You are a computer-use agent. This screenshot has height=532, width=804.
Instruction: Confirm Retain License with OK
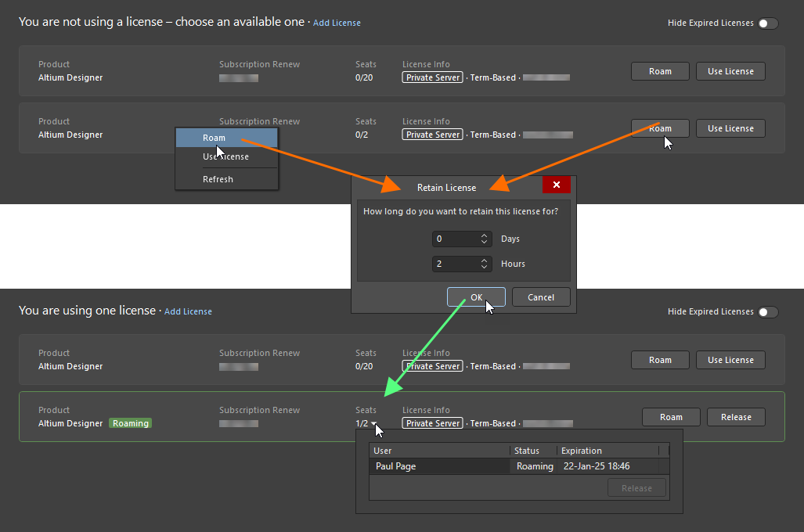click(x=476, y=297)
